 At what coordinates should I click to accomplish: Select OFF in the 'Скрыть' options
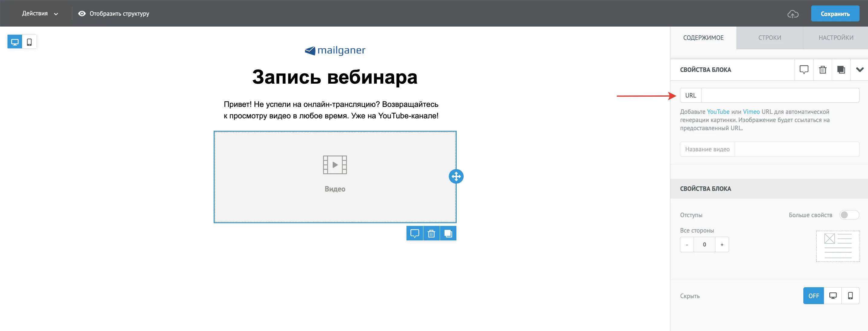coord(813,296)
